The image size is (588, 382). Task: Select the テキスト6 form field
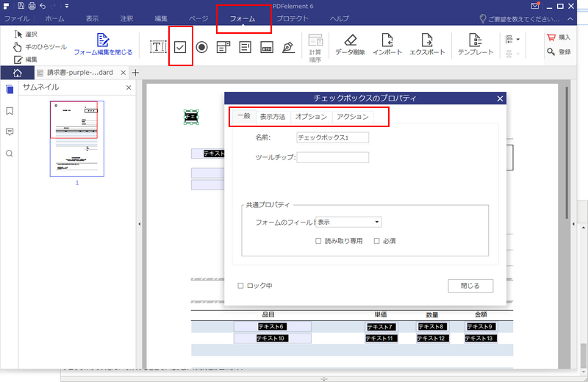(x=272, y=326)
